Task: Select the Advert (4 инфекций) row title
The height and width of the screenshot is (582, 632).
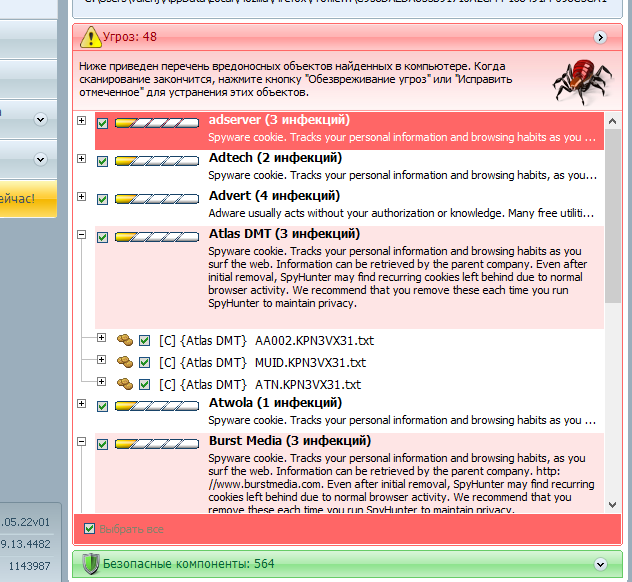Action: (274, 195)
